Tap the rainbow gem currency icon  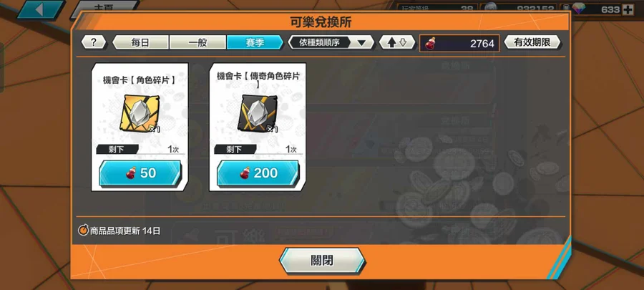click(579, 9)
